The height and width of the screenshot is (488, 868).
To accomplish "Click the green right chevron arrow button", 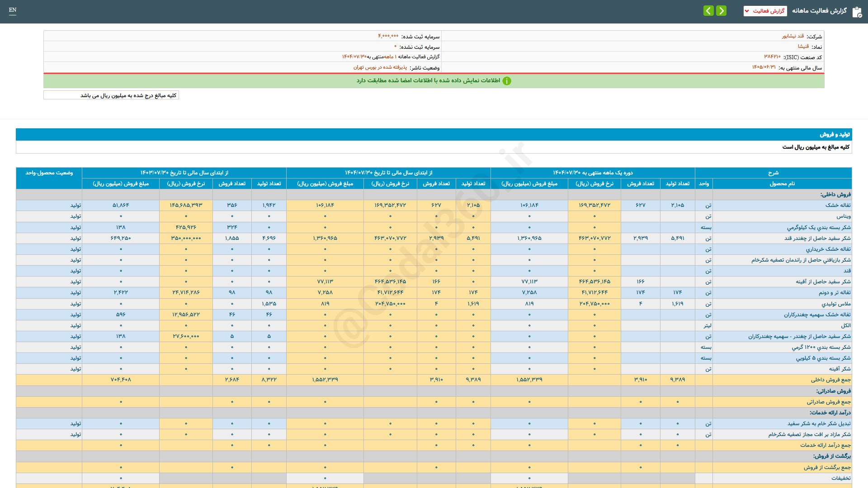I will [722, 11].
